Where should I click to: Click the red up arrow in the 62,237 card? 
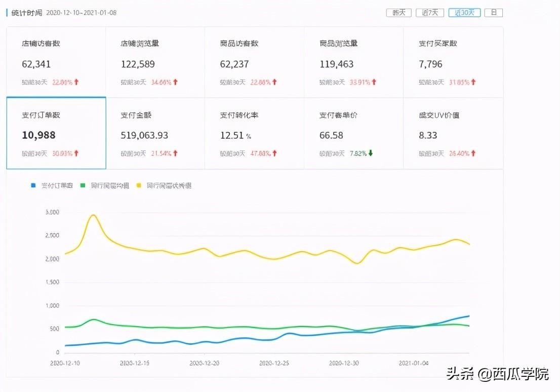pos(274,82)
